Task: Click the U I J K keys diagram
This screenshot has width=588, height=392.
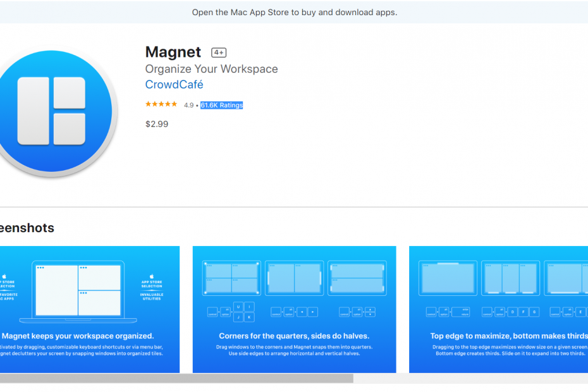Action: click(x=244, y=312)
